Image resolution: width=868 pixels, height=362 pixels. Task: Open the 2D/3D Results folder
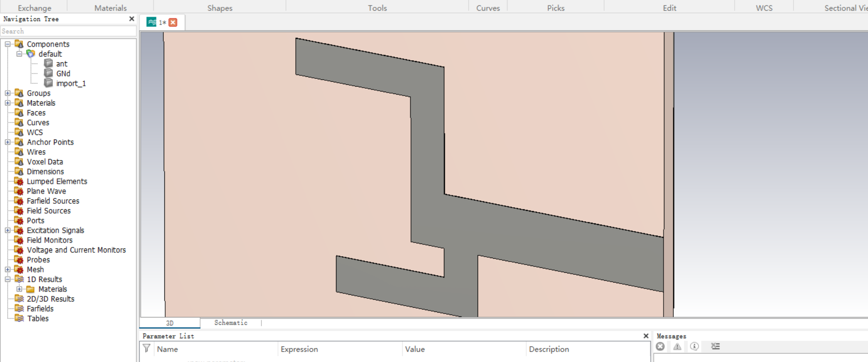point(51,299)
